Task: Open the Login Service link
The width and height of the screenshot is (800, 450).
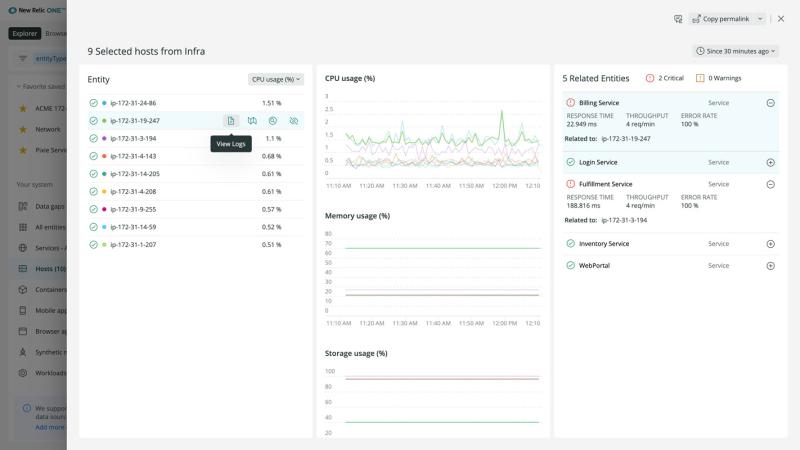Action: pyautogui.click(x=598, y=162)
